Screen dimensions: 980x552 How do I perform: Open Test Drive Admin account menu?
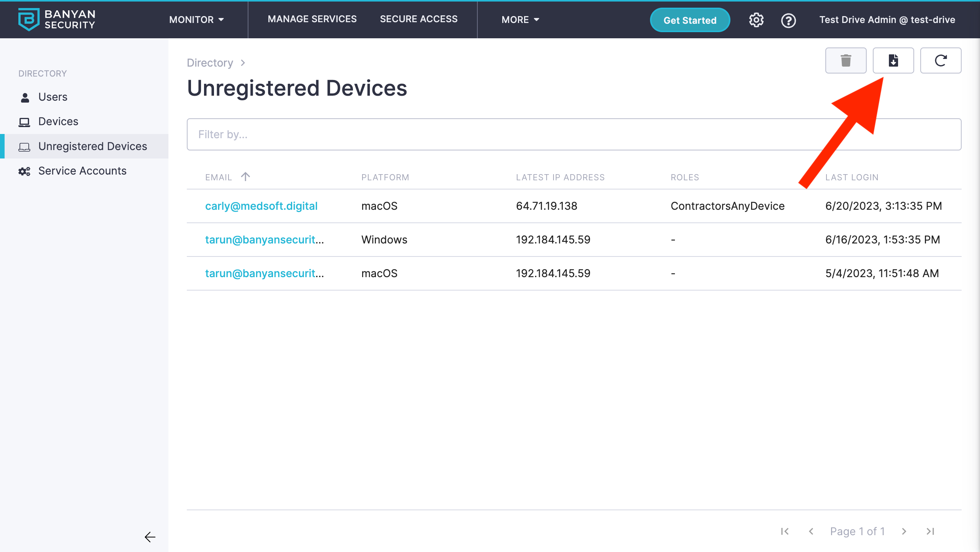coord(887,20)
